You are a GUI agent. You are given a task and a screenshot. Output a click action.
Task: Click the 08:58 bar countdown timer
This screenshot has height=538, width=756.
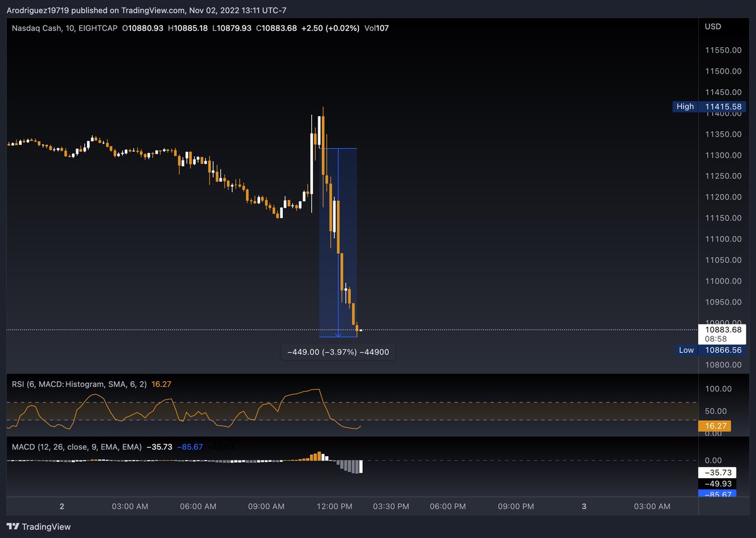click(x=716, y=338)
